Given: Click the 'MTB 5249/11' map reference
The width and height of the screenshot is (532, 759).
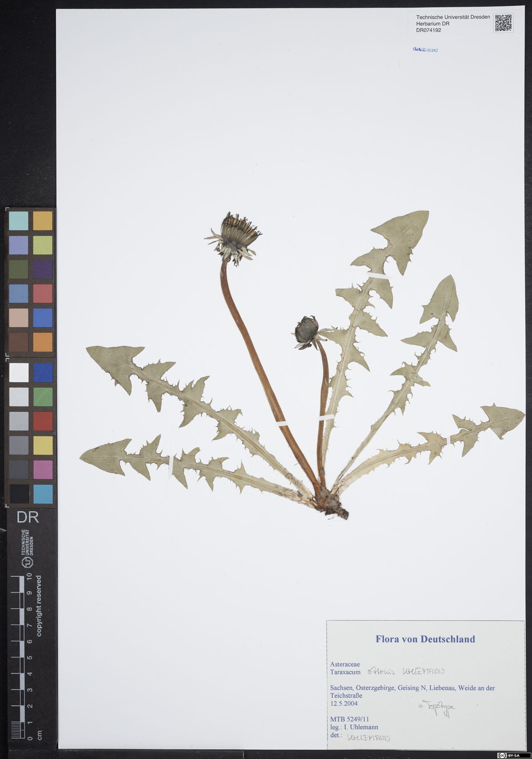Looking at the screenshot, I should 349,719.
